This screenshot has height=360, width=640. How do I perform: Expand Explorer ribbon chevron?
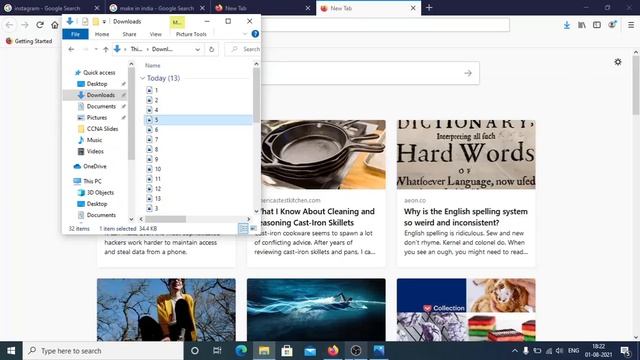point(244,34)
